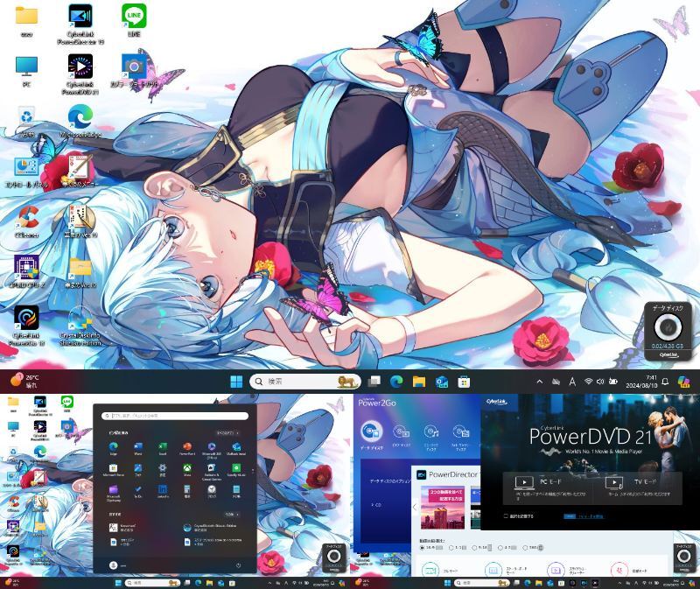Open File Explorer from the main taskbar
The height and width of the screenshot is (589, 700).
(x=419, y=382)
